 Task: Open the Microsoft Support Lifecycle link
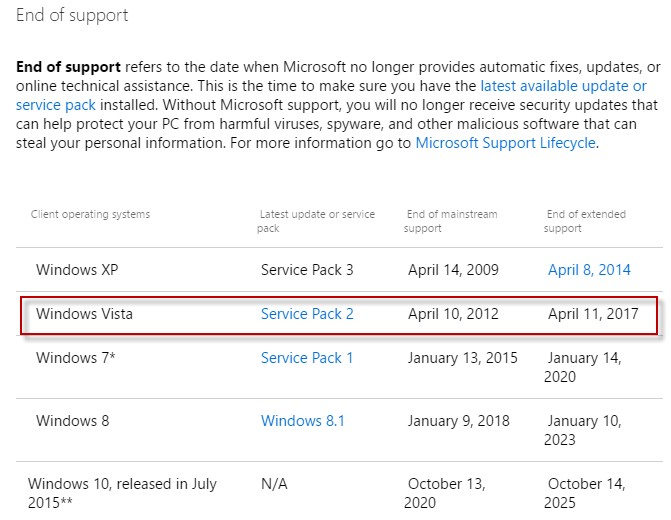(505, 143)
